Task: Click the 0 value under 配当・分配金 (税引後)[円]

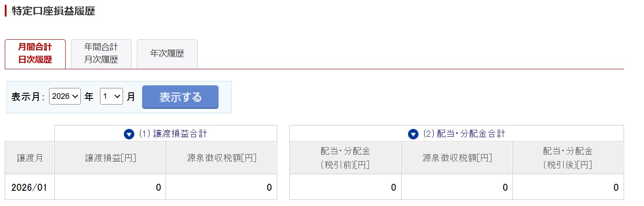Action: [x=616, y=188]
